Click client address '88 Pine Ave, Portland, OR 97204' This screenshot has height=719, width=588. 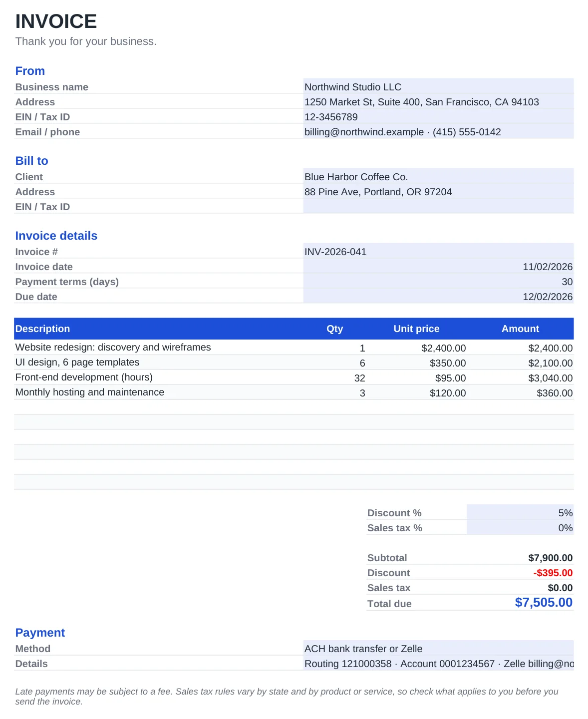click(438, 191)
